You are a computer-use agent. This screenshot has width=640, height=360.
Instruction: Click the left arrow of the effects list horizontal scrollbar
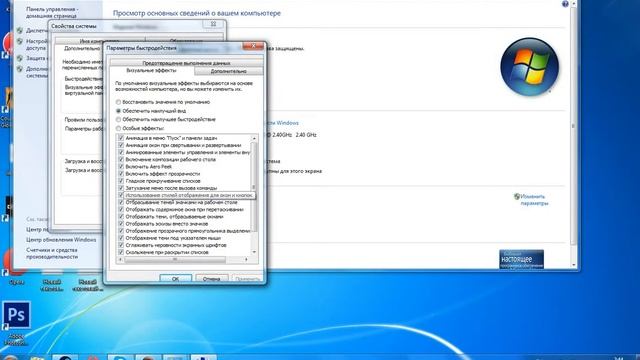coord(120,260)
